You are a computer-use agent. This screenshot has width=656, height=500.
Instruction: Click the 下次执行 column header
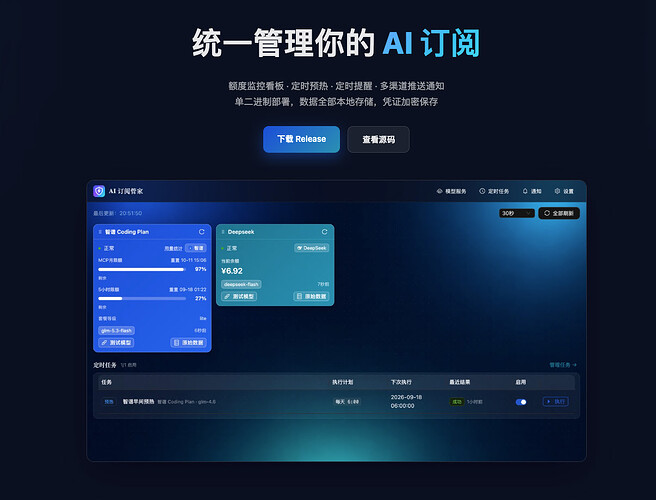[401, 382]
